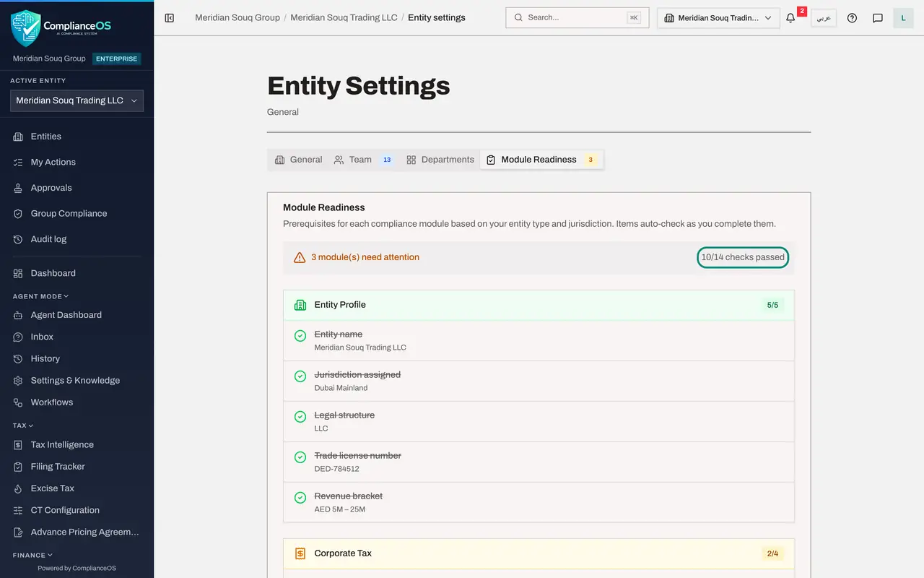Open the notifications bell

pyautogui.click(x=790, y=18)
